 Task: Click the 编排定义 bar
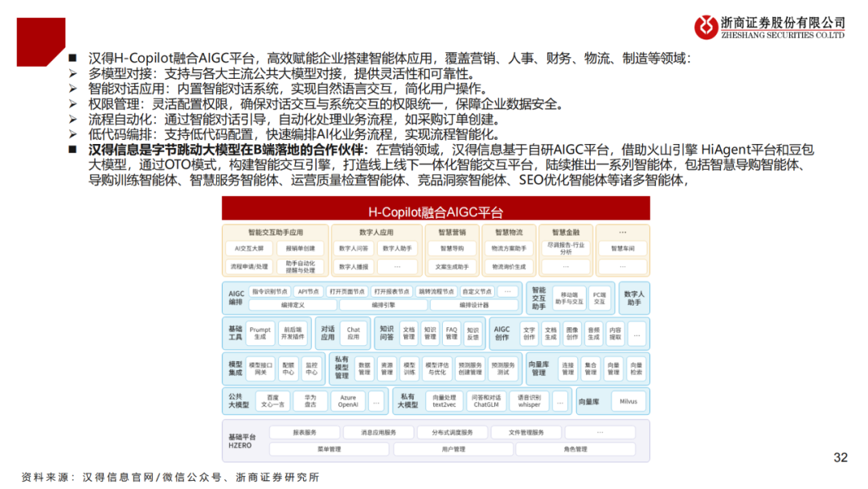(x=293, y=305)
